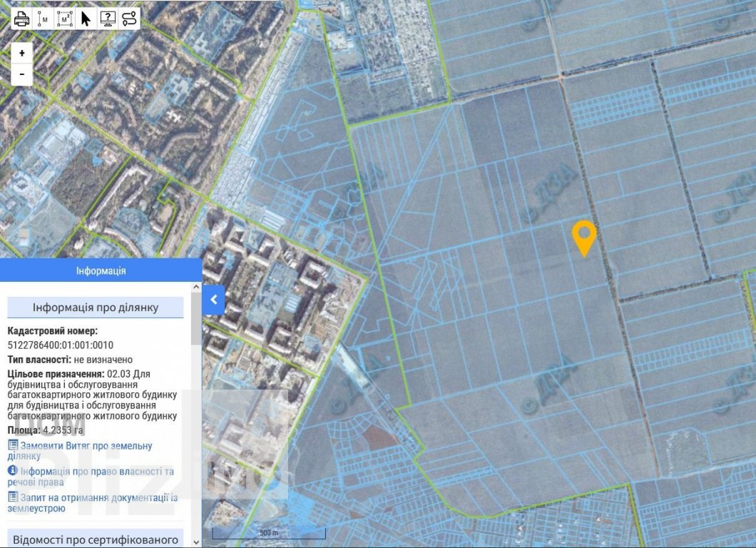Click the route path tool icon
This screenshot has height=548, width=756.
[129, 19]
